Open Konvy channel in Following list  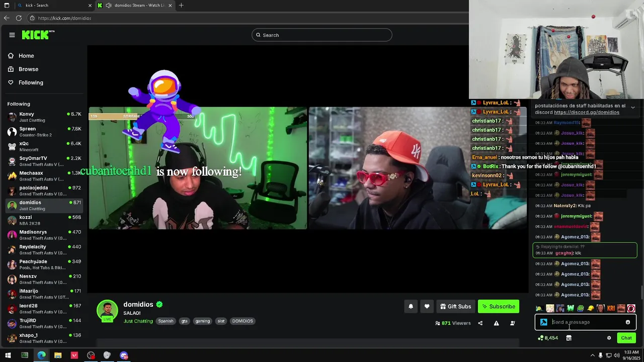coord(44,117)
